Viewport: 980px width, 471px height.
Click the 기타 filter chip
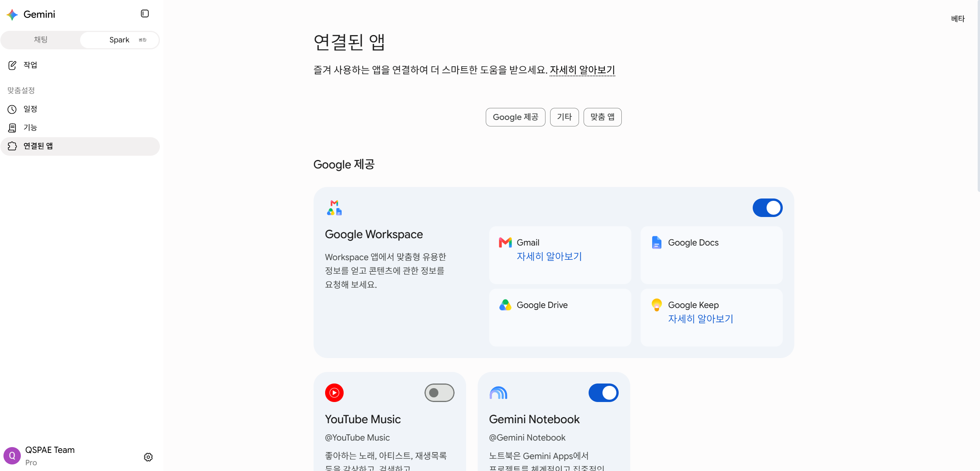[564, 117]
